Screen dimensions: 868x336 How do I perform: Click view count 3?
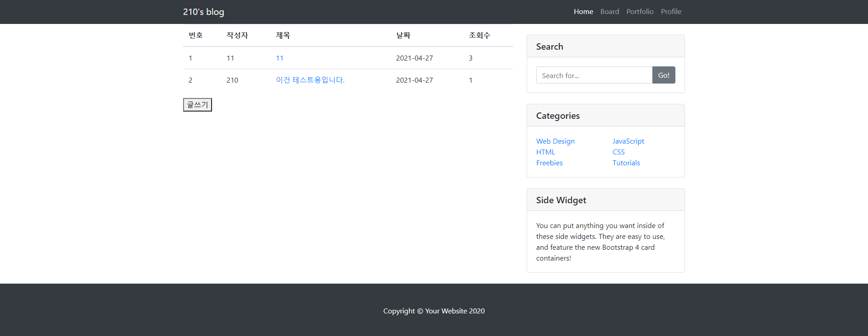point(471,58)
